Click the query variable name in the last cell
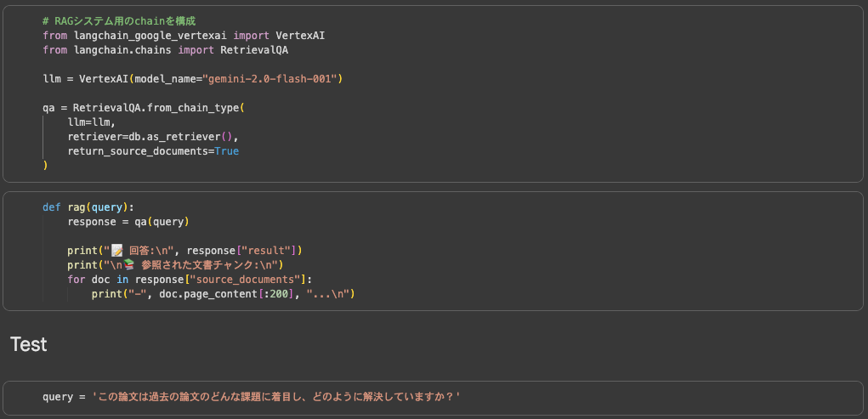This screenshot has height=419, width=868. 58,397
